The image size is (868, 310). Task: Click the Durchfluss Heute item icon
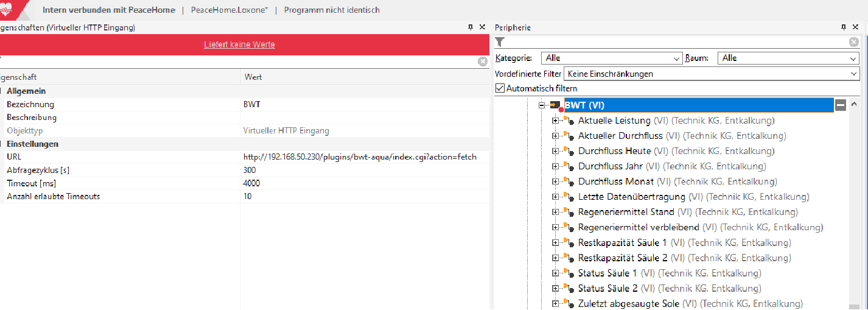[x=569, y=151]
